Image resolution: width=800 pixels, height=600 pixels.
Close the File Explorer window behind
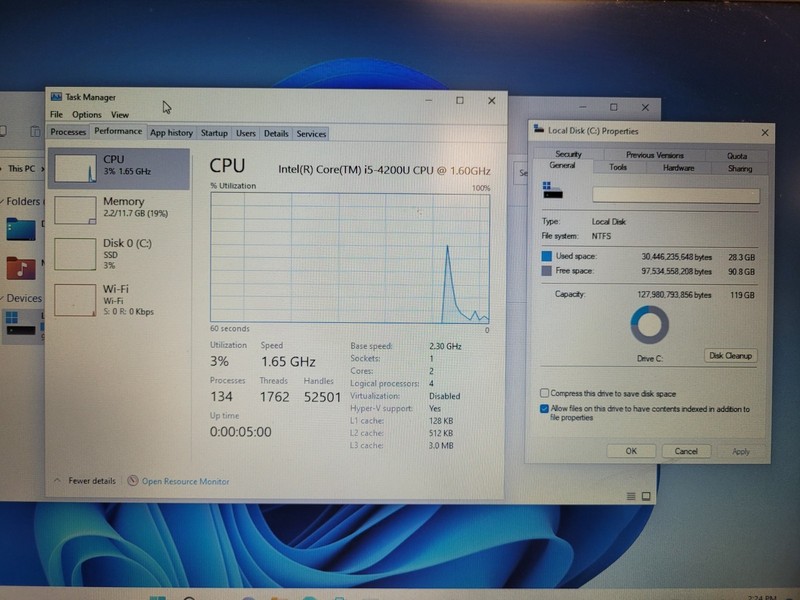click(x=645, y=108)
